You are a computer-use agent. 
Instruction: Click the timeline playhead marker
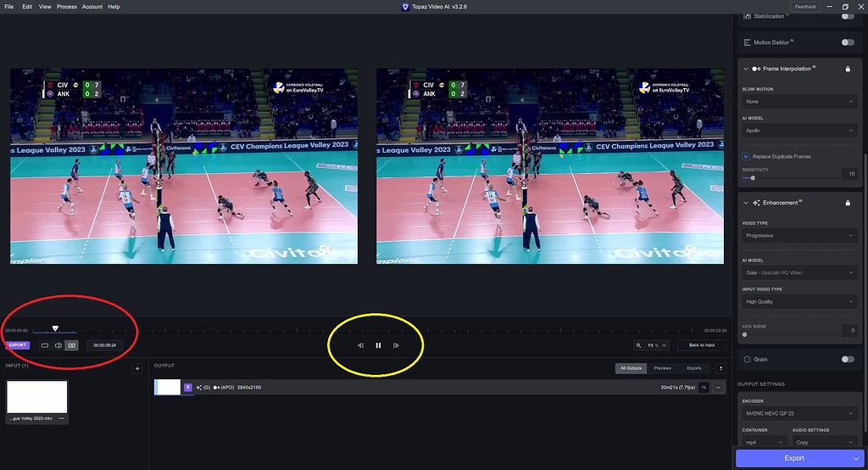tap(55, 328)
